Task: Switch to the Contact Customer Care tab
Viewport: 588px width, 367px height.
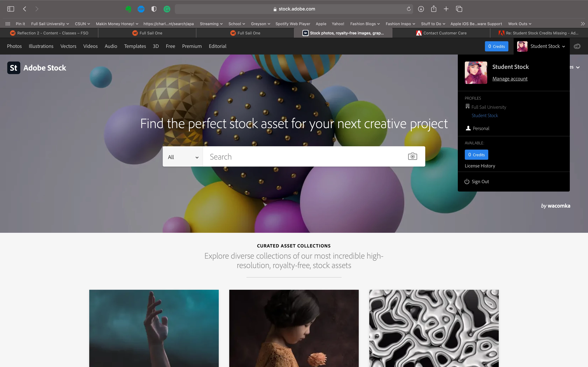Action: (x=441, y=33)
